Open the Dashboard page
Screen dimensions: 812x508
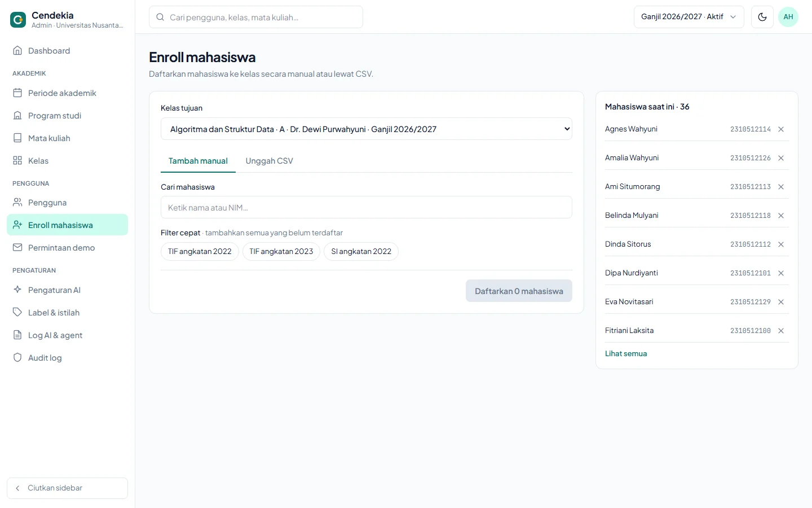tap(67, 51)
